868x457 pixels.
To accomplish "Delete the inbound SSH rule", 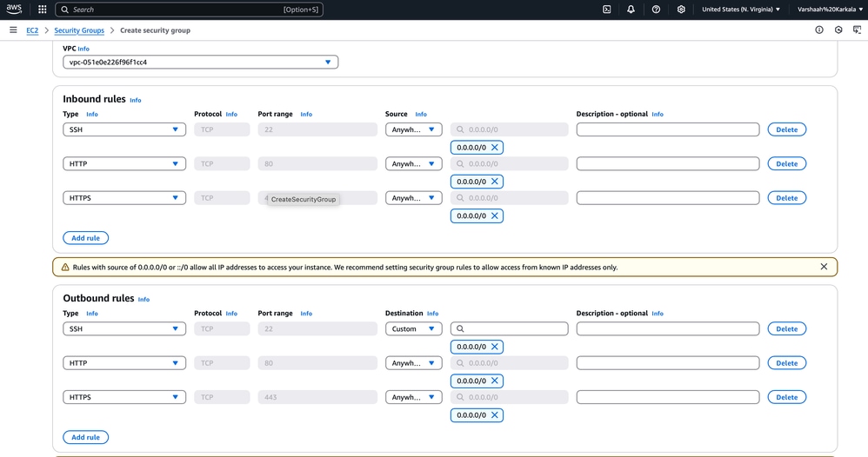I will click(786, 129).
